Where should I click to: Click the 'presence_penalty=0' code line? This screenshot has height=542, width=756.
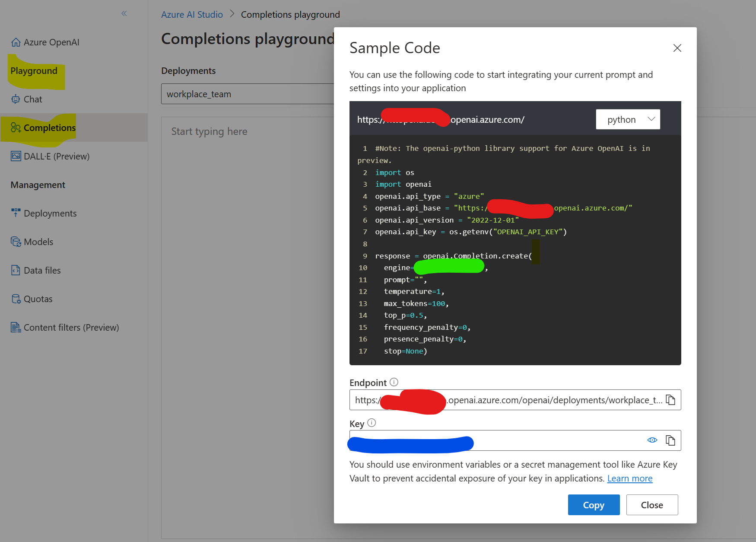pos(425,339)
